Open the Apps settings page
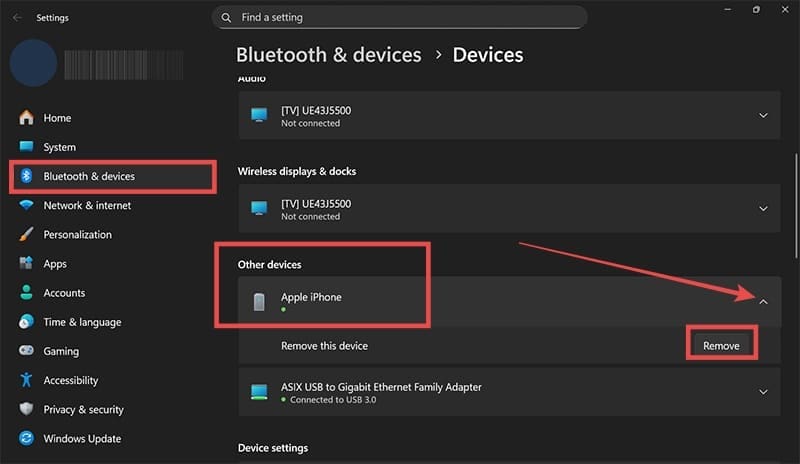Image resolution: width=800 pixels, height=464 pixels. point(55,264)
